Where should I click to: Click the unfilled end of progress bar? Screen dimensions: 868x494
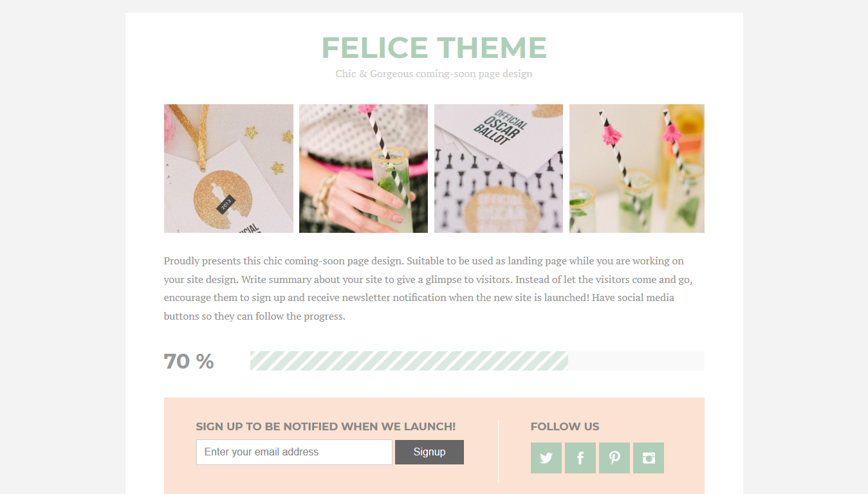(636, 361)
